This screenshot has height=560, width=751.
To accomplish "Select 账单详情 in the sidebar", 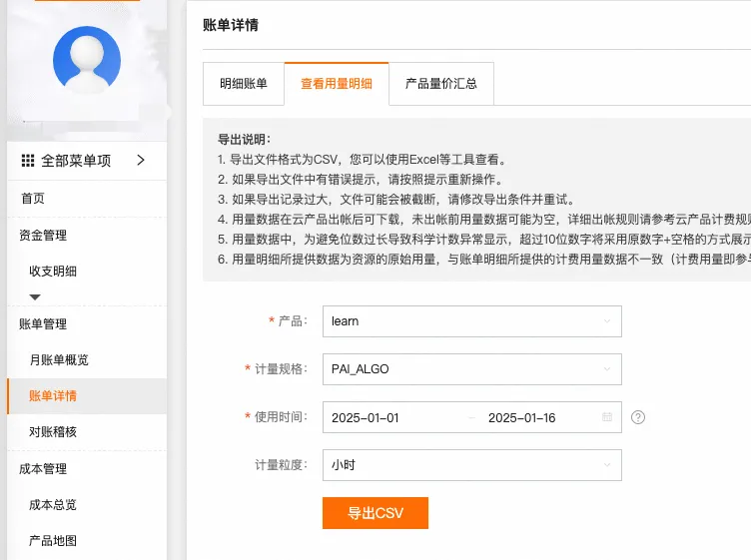I will [87, 396].
